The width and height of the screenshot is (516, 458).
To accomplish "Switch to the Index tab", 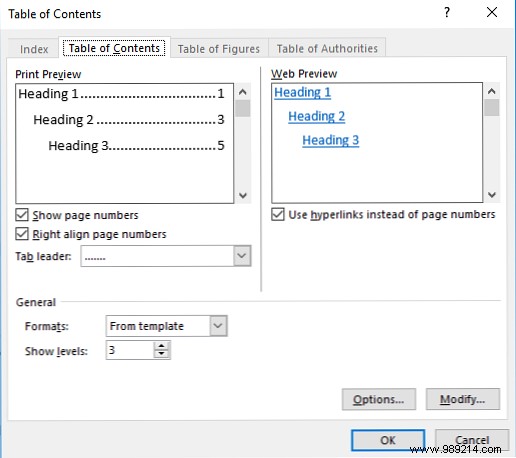I will [x=34, y=49].
